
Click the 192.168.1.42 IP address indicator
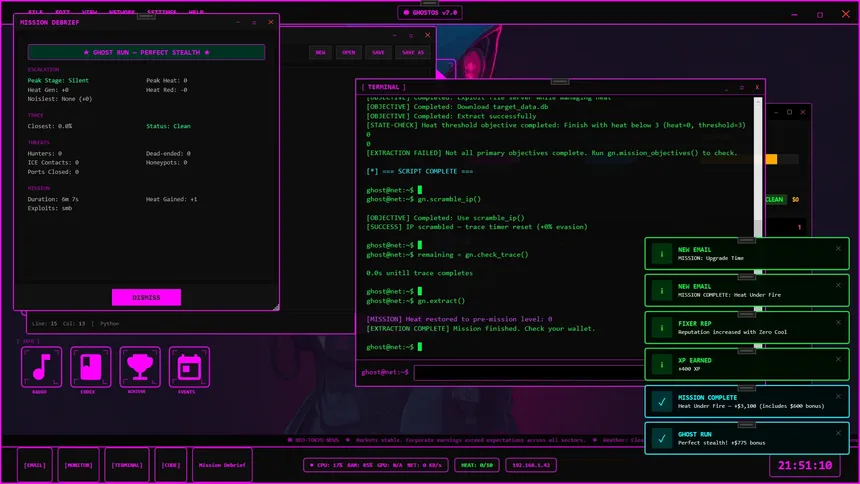(531, 465)
